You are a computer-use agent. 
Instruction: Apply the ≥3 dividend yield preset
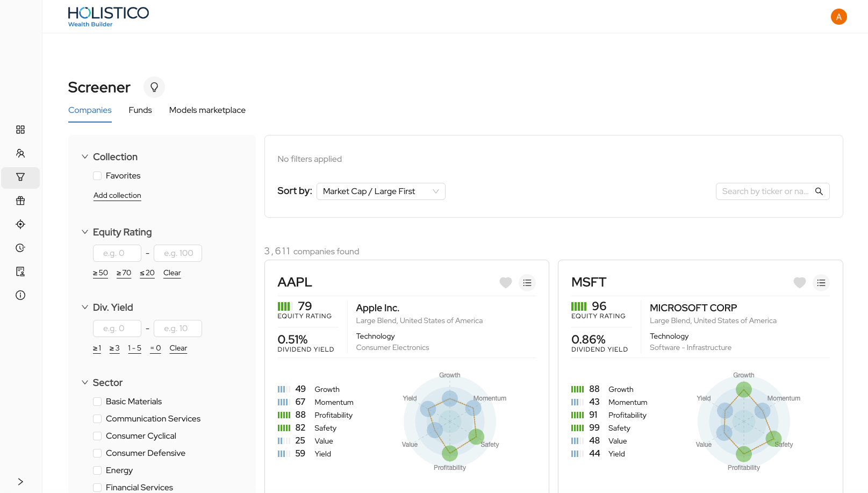114,348
